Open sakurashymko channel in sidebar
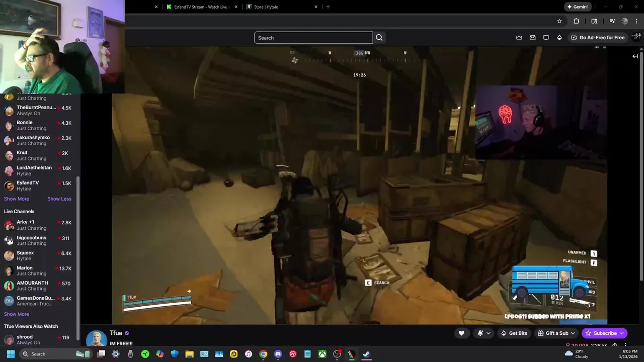Viewport: 644px width, 362px height. [39, 140]
